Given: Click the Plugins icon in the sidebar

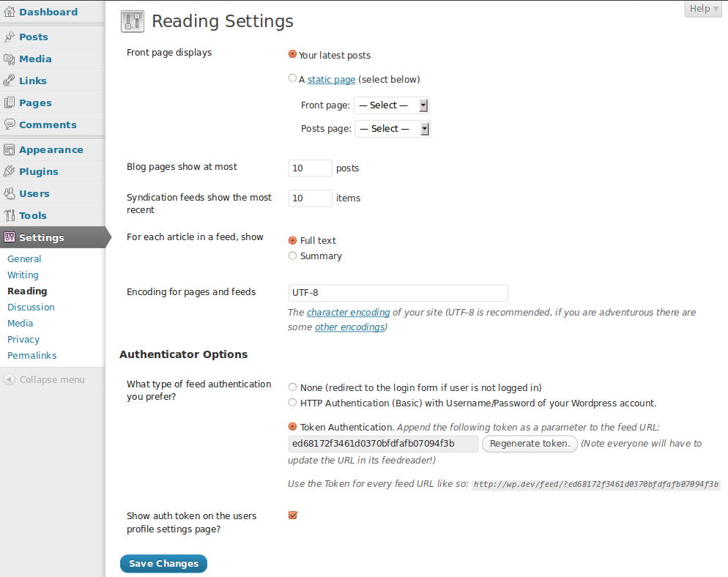Looking at the screenshot, I should click(10, 171).
